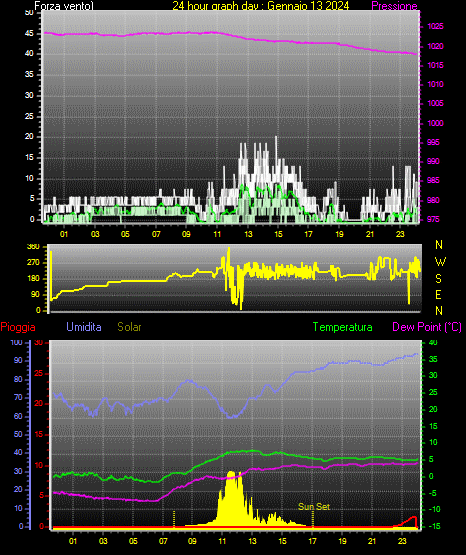Click the 360 degree wind direction tick
466x555 pixels.
click(x=33, y=247)
